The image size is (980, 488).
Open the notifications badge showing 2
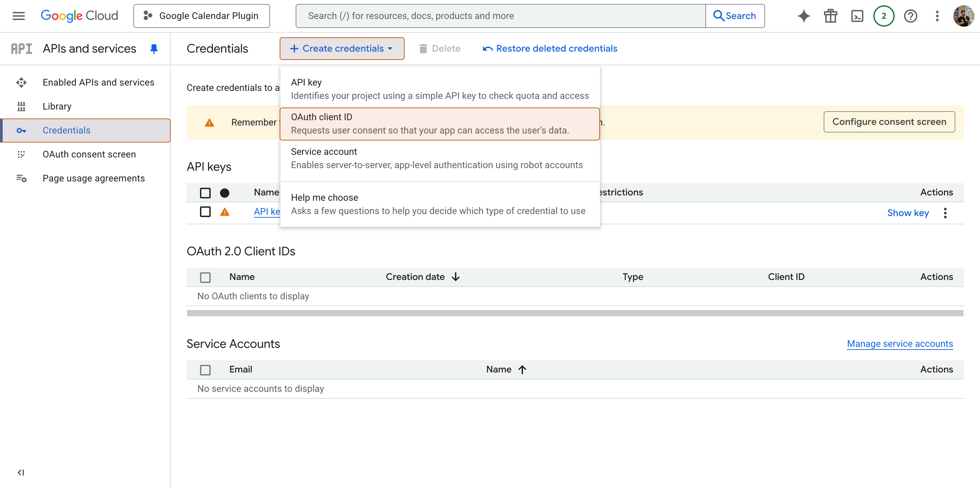pos(883,16)
